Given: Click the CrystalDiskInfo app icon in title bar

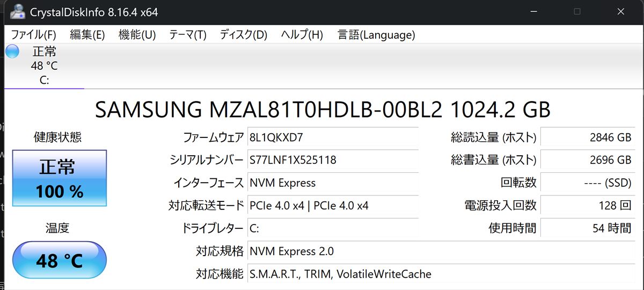Looking at the screenshot, I should 17,11.
